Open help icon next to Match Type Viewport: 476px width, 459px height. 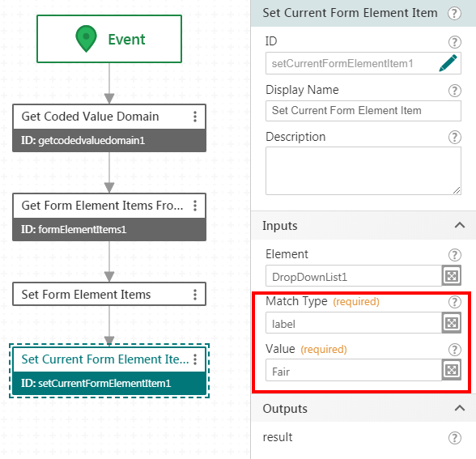pyautogui.click(x=454, y=302)
